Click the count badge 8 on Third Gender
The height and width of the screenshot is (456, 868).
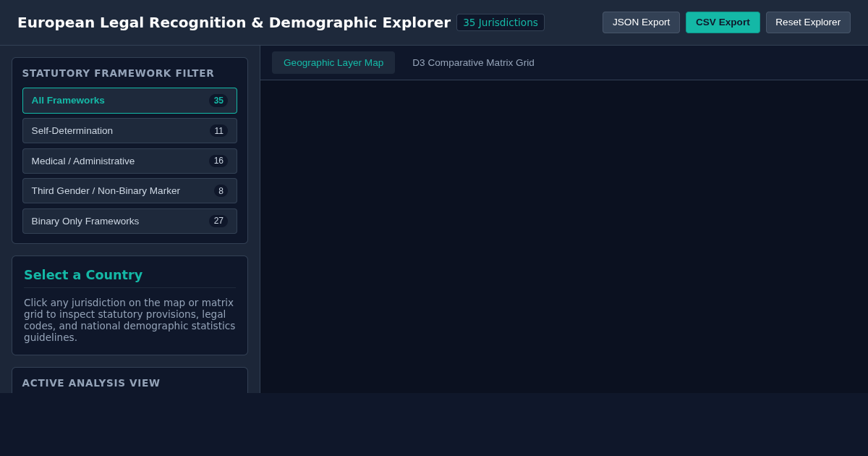click(221, 191)
